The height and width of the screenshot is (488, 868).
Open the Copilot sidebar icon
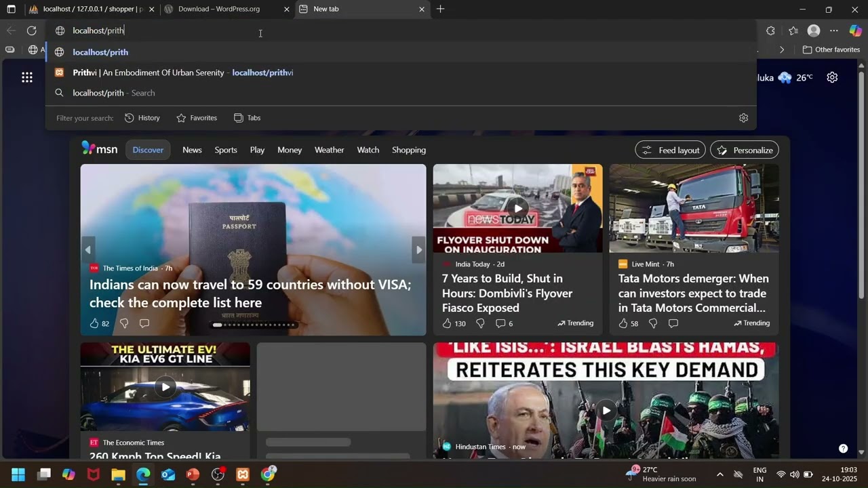point(855,30)
